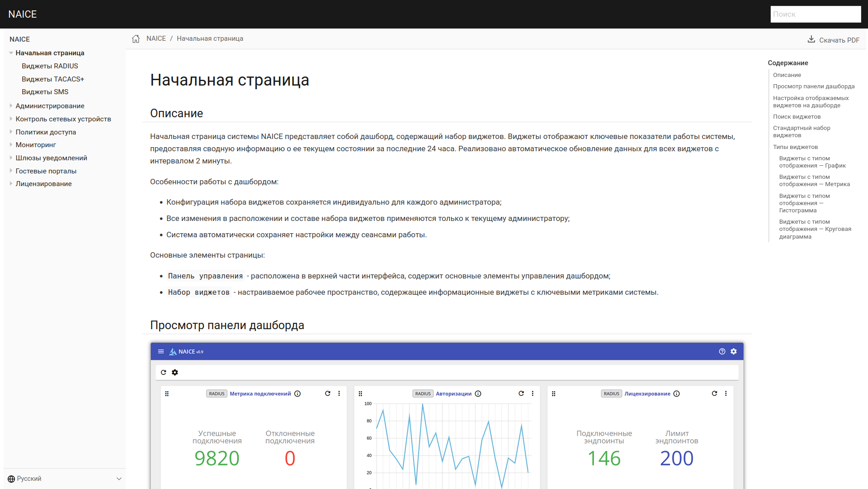Collapse the Начальная страница tree arrow
The image size is (868, 489).
pos(11,53)
